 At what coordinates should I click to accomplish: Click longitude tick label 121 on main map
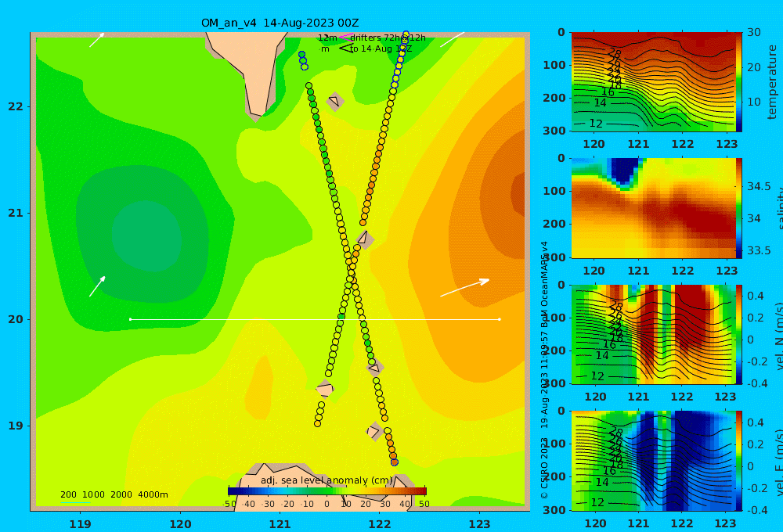[280, 524]
